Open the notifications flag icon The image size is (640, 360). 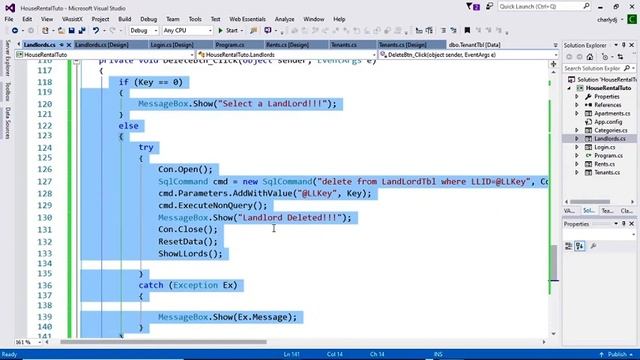tap(473, 7)
